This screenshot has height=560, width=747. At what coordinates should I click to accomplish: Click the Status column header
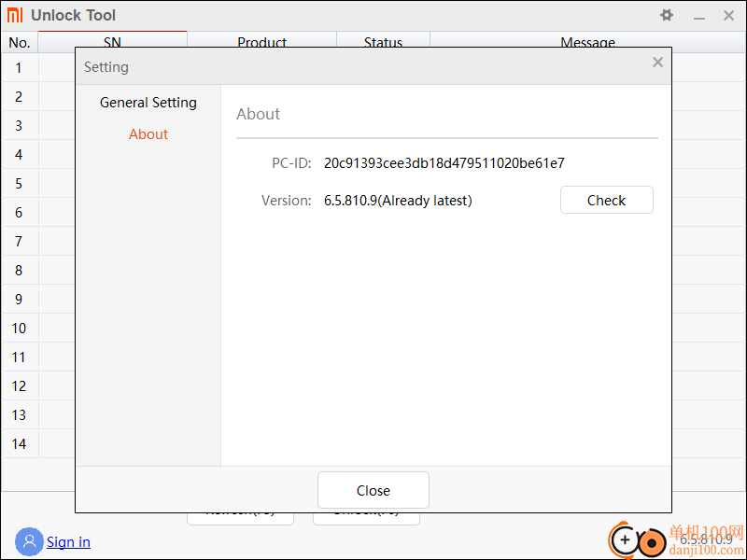click(383, 40)
